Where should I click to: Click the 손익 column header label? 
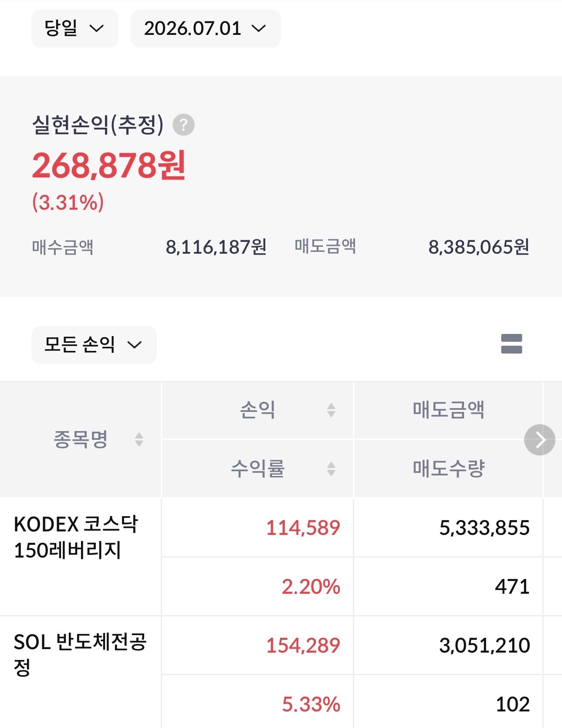[x=257, y=410]
